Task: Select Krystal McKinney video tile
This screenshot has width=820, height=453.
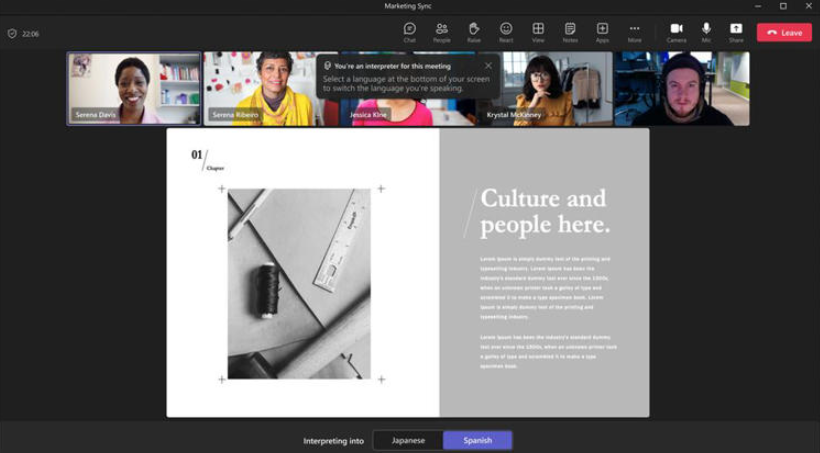Action: tap(545, 88)
